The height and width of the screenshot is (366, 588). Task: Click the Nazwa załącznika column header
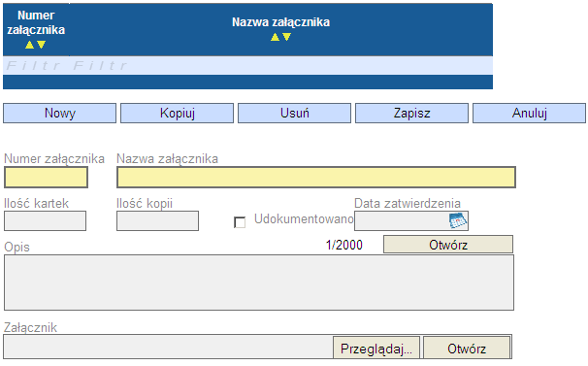point(280,30)
